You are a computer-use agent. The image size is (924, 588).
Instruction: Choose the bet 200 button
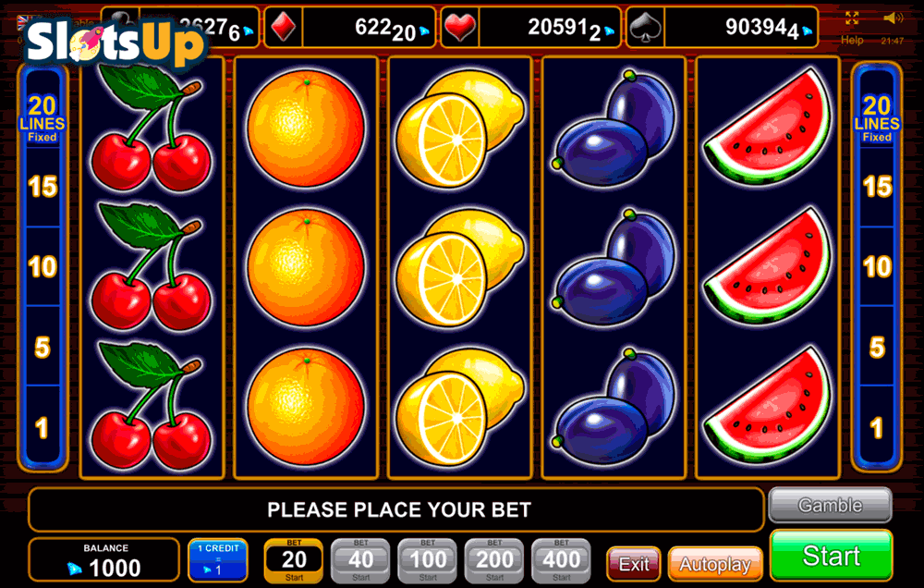click(x=494, y=560)
